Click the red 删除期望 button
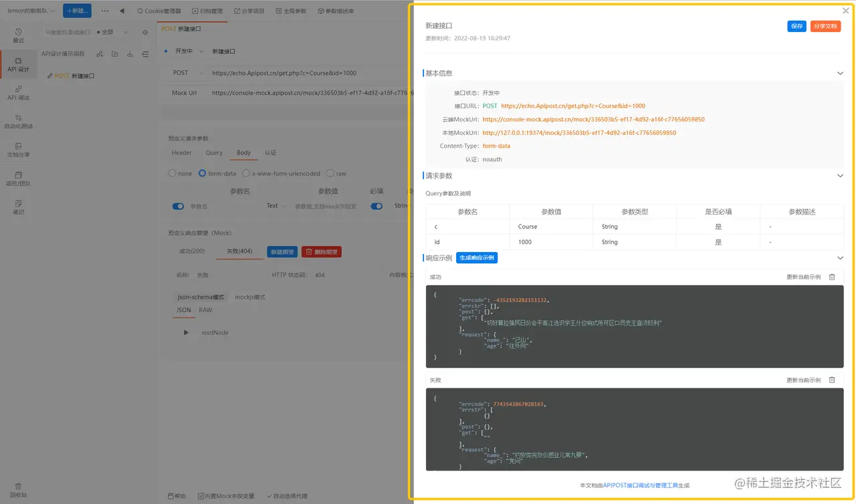The width and height of the screenshot is (856, 504). click(x=322, y=252)
